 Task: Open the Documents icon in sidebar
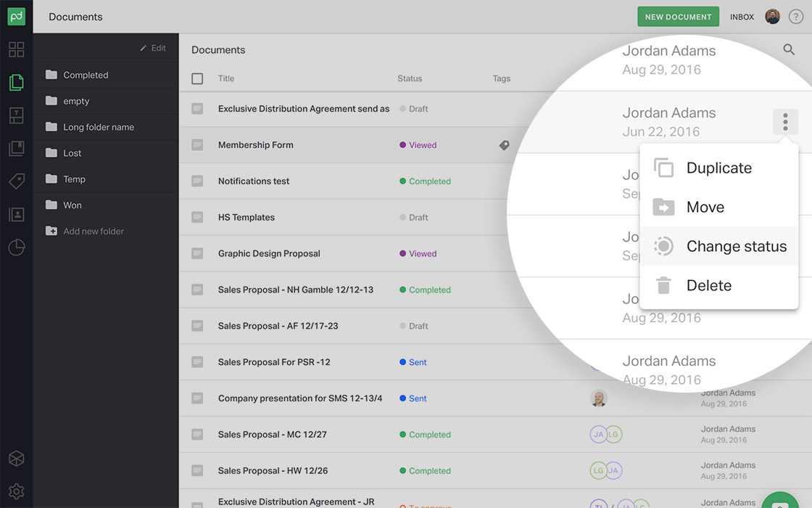pos(17,83)
